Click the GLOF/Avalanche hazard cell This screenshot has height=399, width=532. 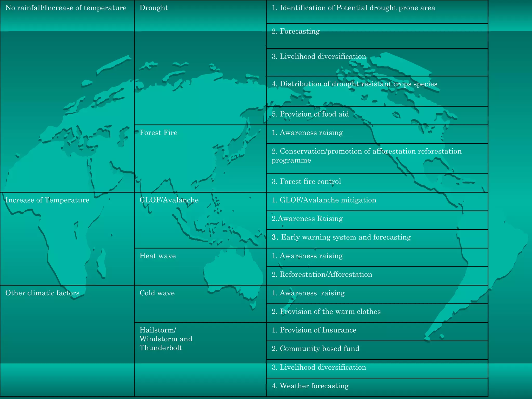pyautogui.click(x=169, y=200)
